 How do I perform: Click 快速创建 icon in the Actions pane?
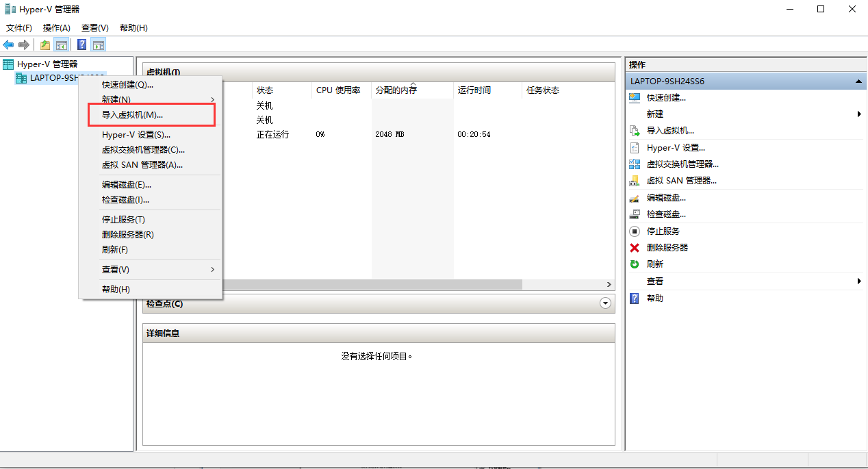(x=635, y=98)
